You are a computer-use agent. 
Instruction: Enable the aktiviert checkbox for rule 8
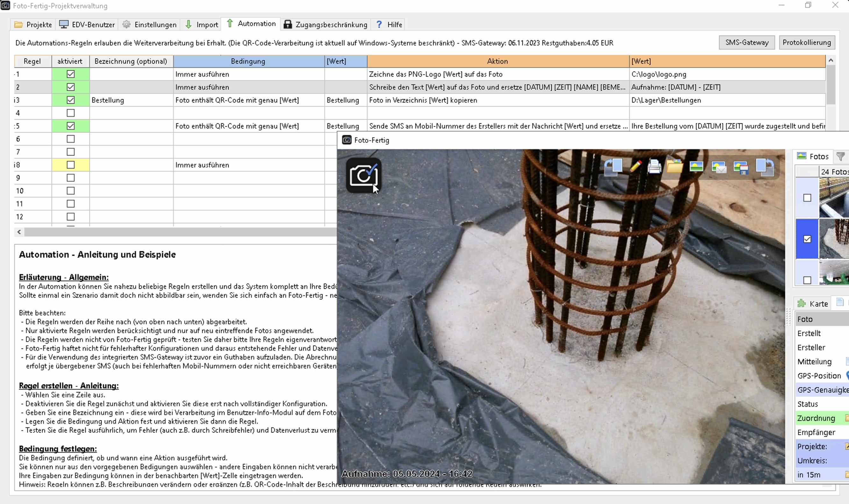[71, 165]
